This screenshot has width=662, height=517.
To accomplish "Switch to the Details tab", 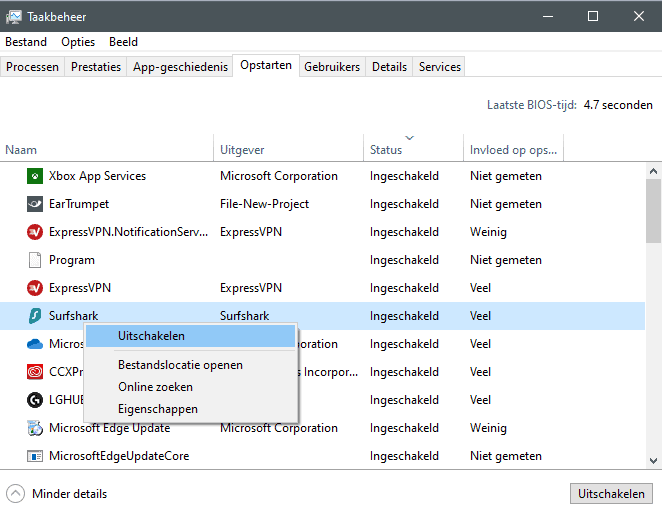I will [x=389, y=67].
